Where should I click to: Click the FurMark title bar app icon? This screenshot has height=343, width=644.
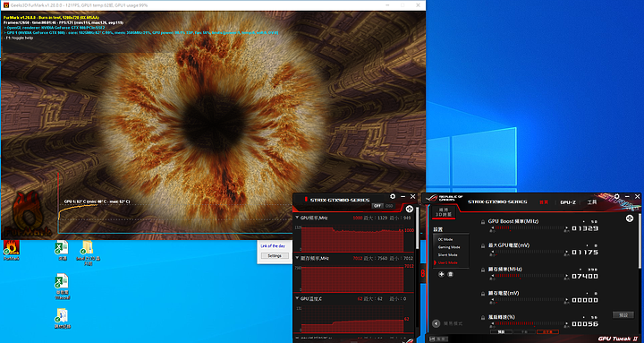(x=5, y=5)
